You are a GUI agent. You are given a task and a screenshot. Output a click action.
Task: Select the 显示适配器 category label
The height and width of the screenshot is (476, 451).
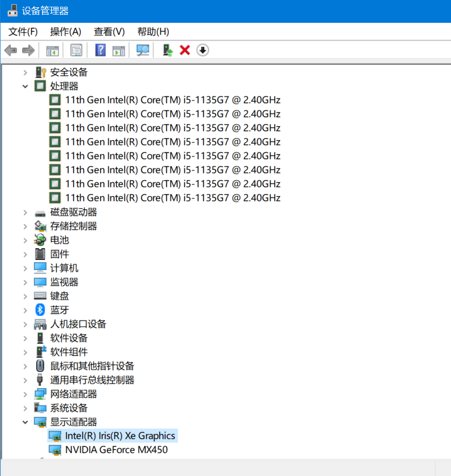[74, 422]
